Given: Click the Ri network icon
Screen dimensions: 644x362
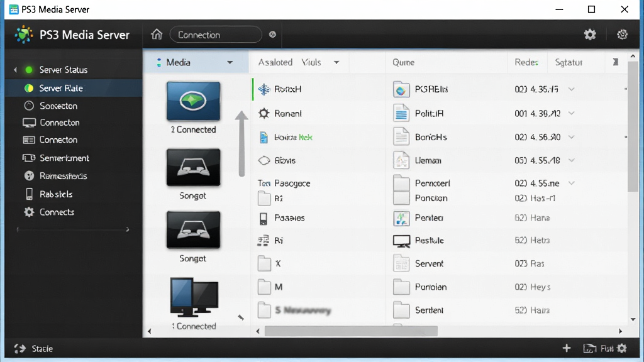Looking at the screenshot, I should [x=264, y=241].
